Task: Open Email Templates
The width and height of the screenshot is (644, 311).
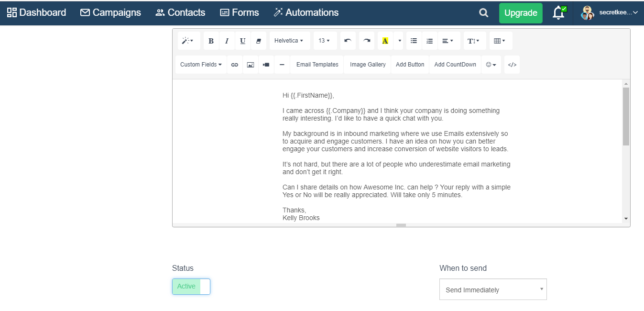Action: [317, 65]
